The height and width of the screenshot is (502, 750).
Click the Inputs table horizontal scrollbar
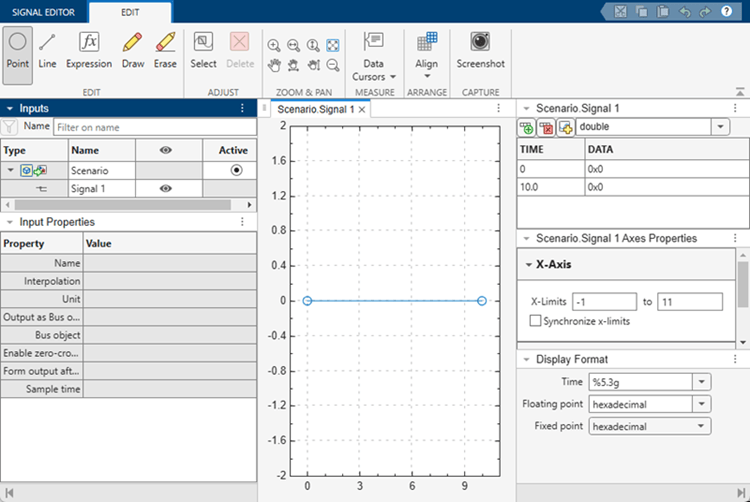(122, 205)
